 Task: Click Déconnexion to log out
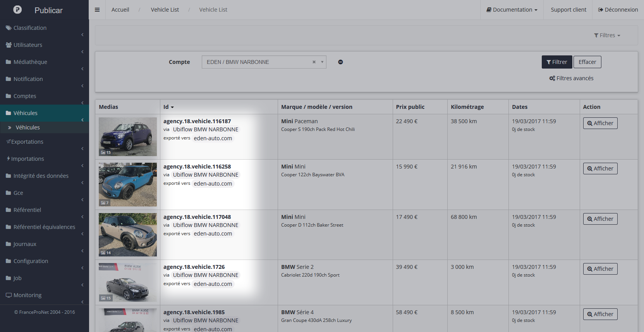click(618, 10)
